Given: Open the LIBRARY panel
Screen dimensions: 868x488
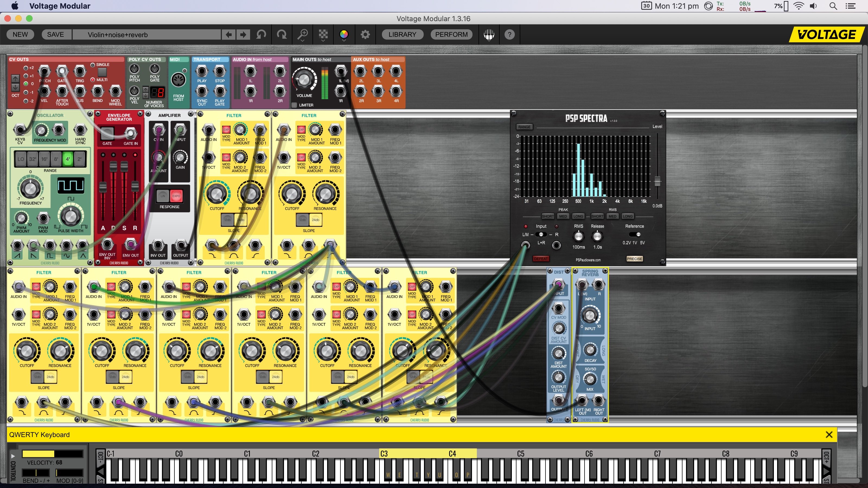Looking at the screenshot, I should pos(402,34).
